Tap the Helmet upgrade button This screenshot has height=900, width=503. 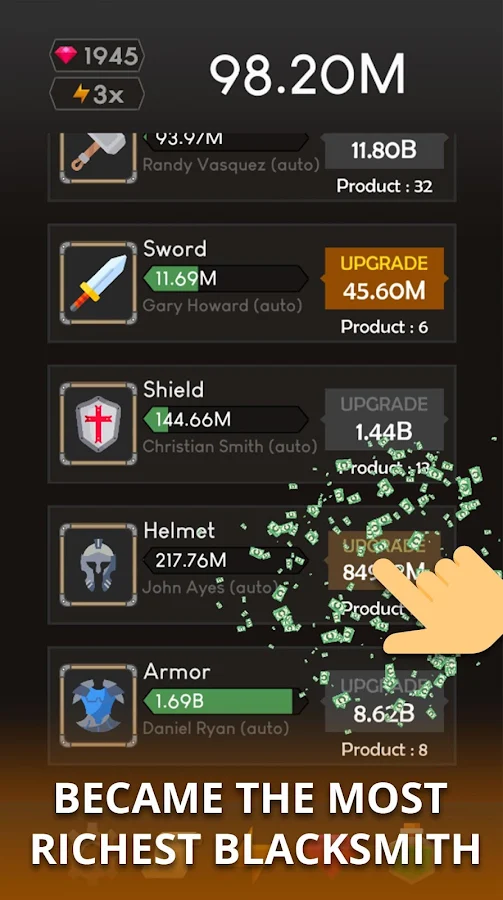point(384,560)
